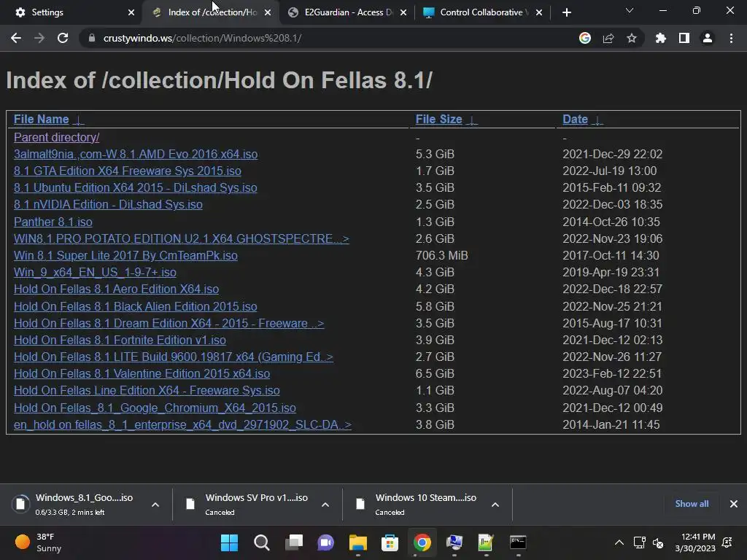This screenshot has width=747, height=560.
Task: Close the Settings tab
Action: 131,12
